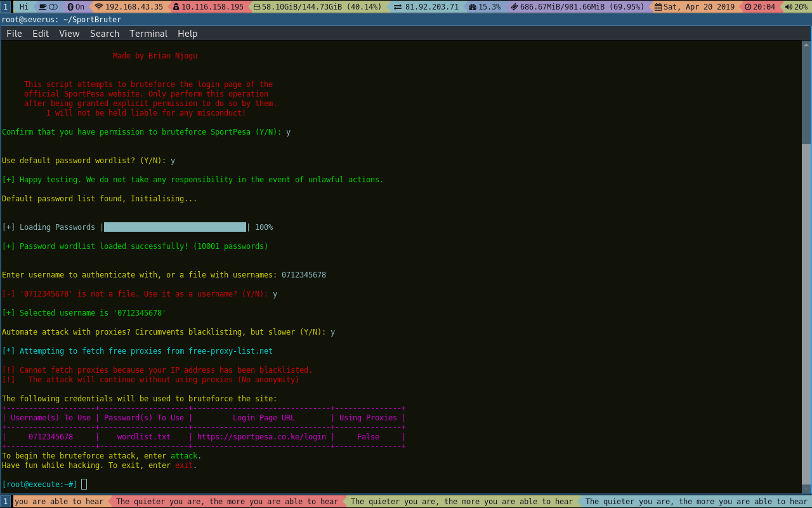Click the 'Login Page URL' table header
812x508 pixels.
tap(264, 418)
